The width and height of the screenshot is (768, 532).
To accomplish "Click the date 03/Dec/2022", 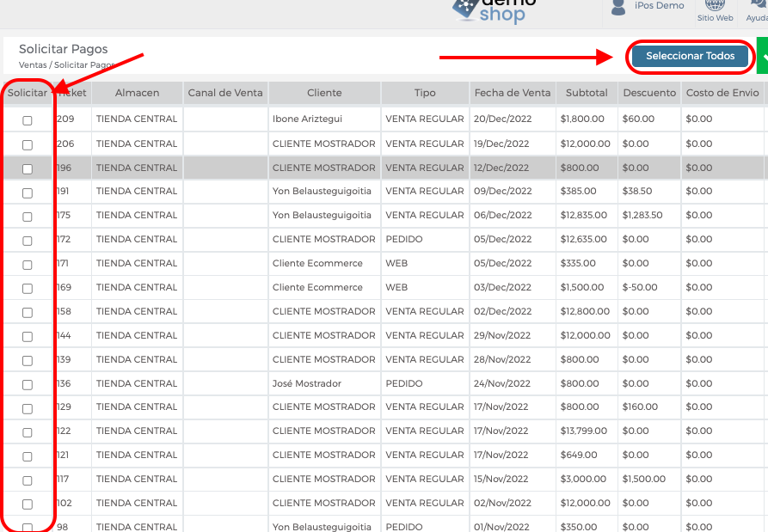I will tap(502, 287).
